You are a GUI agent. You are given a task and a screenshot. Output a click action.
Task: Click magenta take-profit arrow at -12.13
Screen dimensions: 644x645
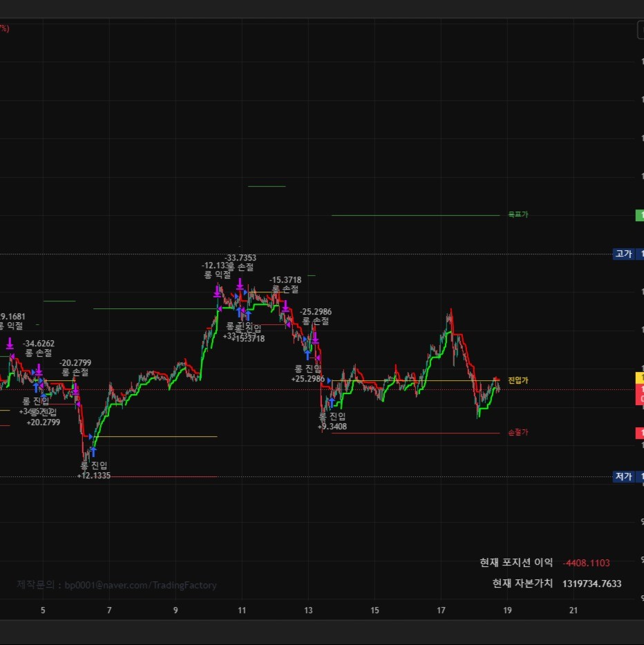tap(217, 290)
